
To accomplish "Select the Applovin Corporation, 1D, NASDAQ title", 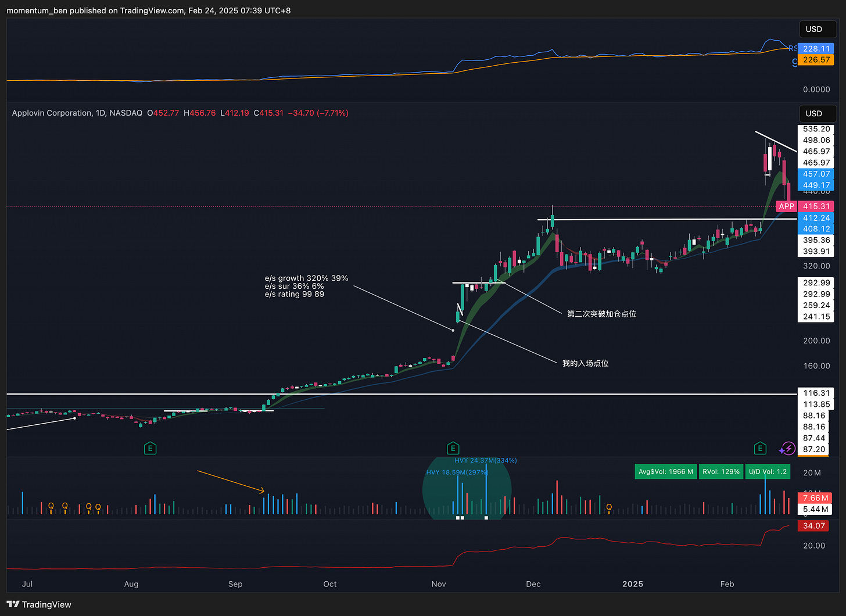I will click(77, 113).
